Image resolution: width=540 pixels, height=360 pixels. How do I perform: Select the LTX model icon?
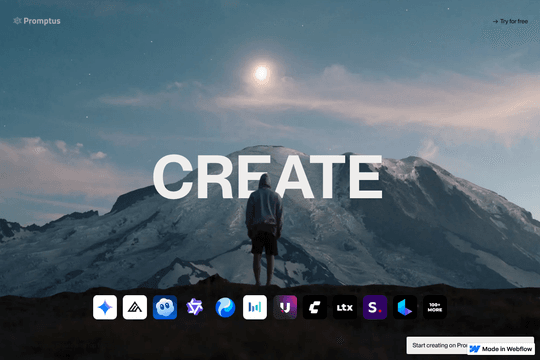click(345, 307)
